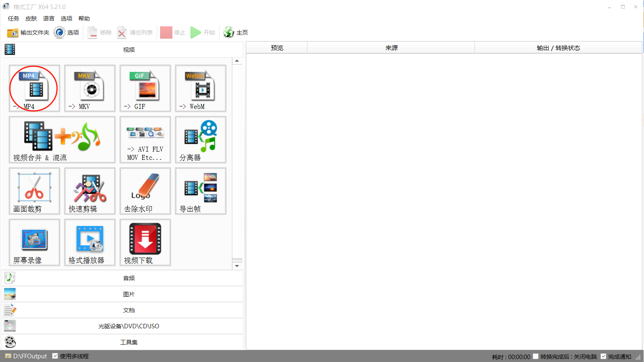Click 清空列表 toolbar button
Image resolution: width=644 pixels, height=362 pixels.
click(135, 32)
